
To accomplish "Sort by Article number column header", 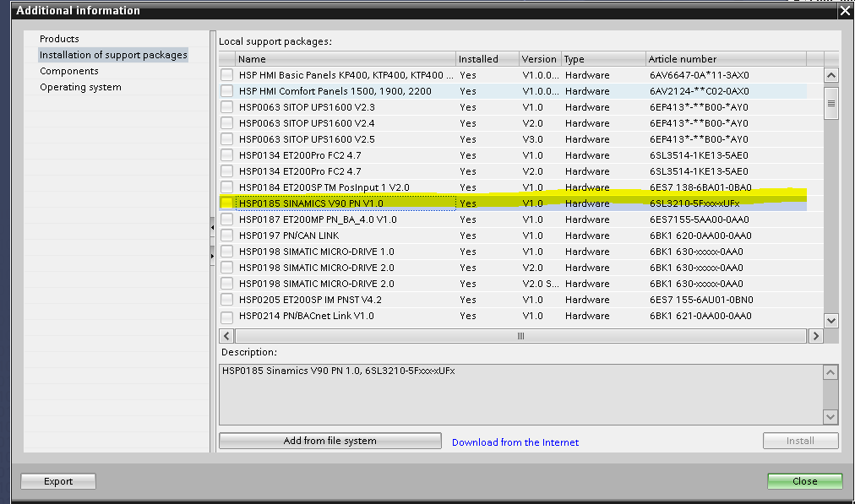I will pyautogui.click(x=726, y=59).
